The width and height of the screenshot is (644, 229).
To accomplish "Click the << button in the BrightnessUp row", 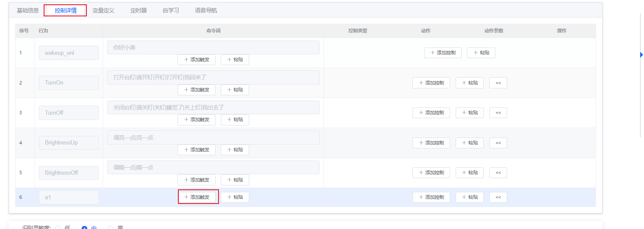I will click(x=498, y=143).
